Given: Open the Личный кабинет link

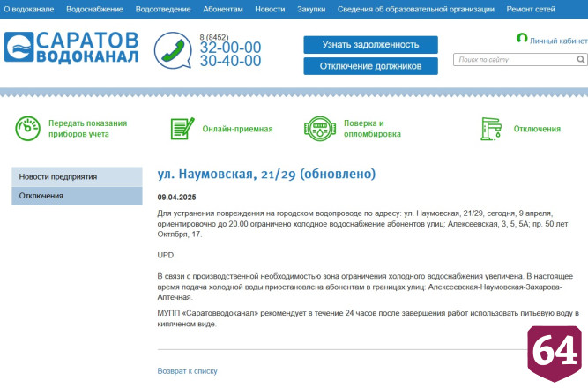Looking at the screenshot, I should tap(558, 41).
